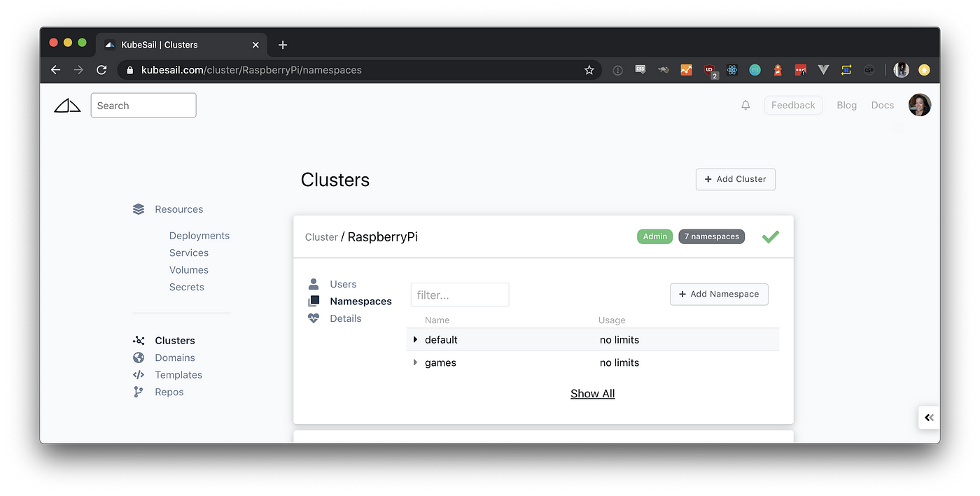Reload the page with refresh icon
This screenshot has width=980, height=496.
pos(101,70)
